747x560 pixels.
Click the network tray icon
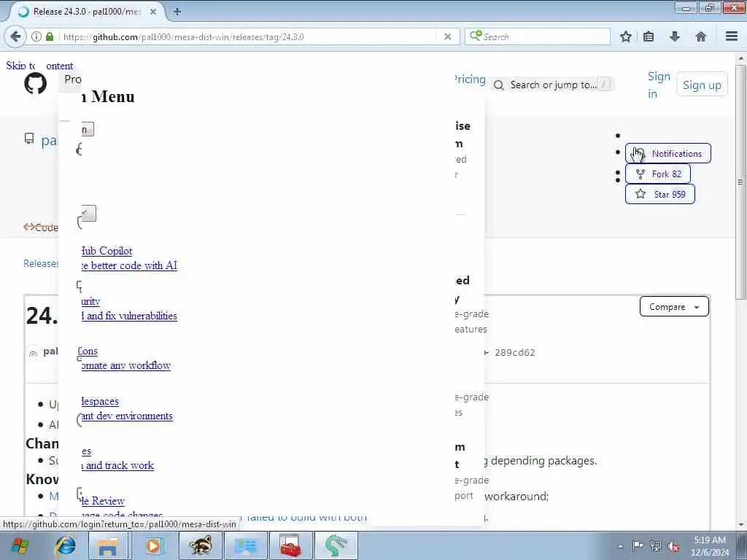tap(656, 546)
